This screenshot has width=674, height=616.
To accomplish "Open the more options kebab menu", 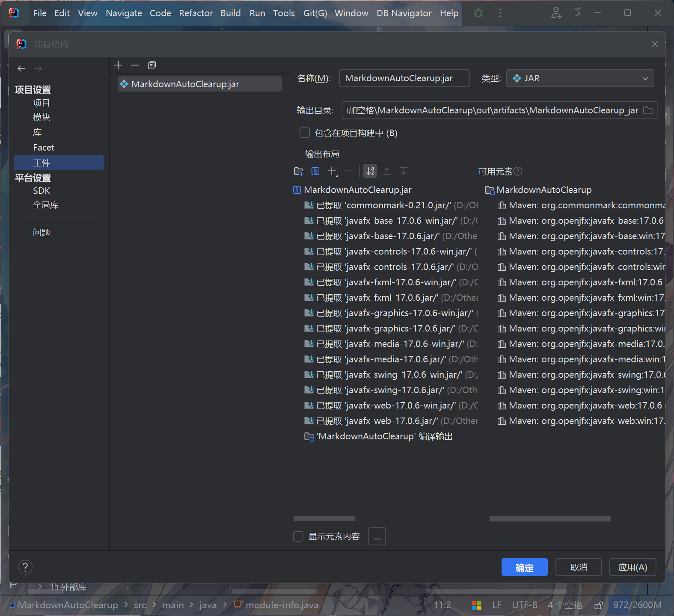I will click(x=500, y=13).
